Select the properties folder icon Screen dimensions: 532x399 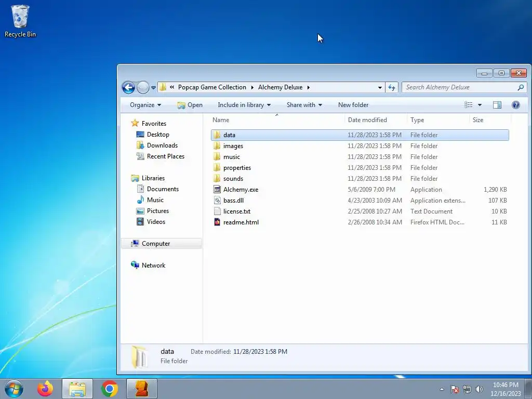click(x=217, y=168)
